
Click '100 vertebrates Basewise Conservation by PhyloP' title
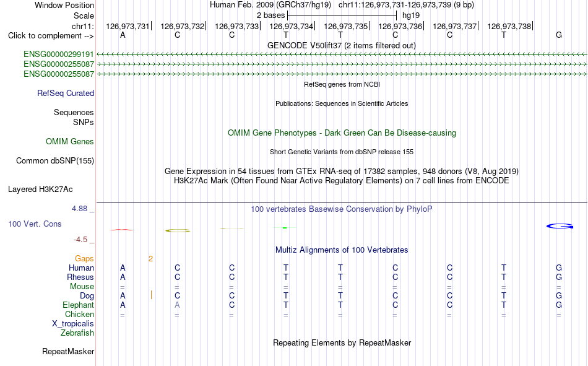point(342,209)
